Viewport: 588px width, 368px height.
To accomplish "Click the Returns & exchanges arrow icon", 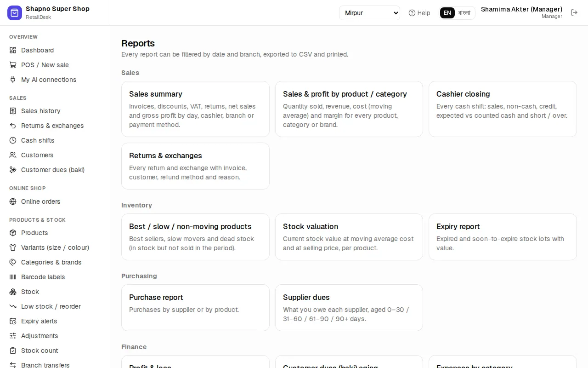I will [x=13, y=126].
